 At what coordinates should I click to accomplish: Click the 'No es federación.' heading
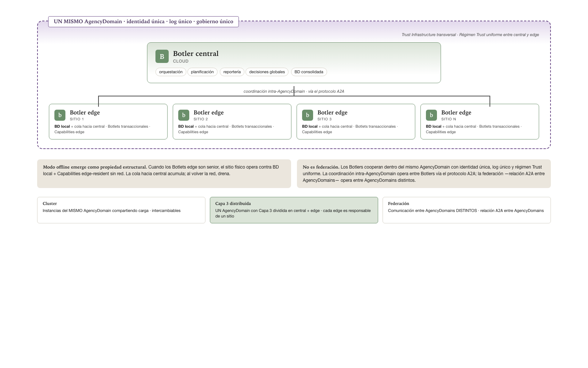point(321,167)
